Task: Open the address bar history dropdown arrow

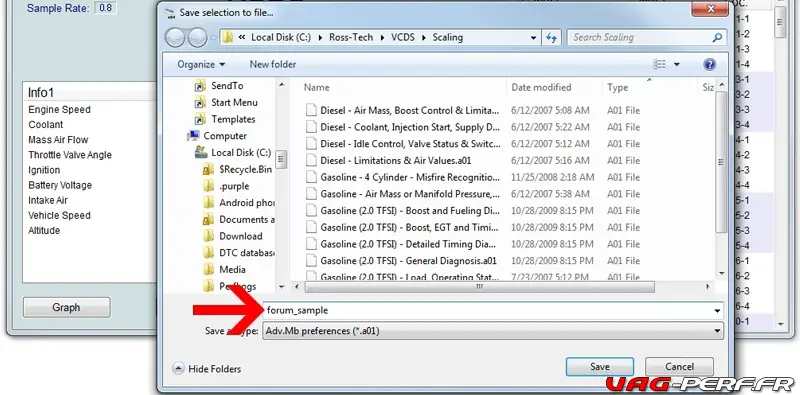Action: coord(533,38)
